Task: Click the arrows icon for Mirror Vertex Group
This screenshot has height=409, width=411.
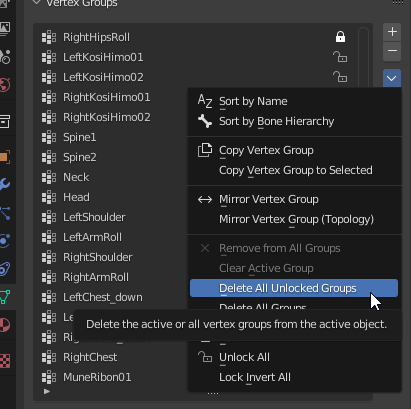Action: pyautogui.click(x=205, y=199)
